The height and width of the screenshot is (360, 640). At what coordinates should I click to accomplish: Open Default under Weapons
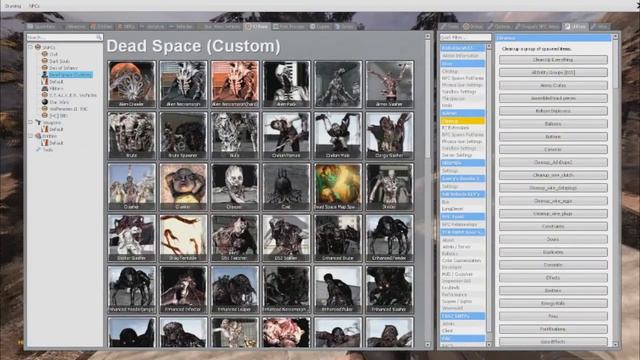56,129
